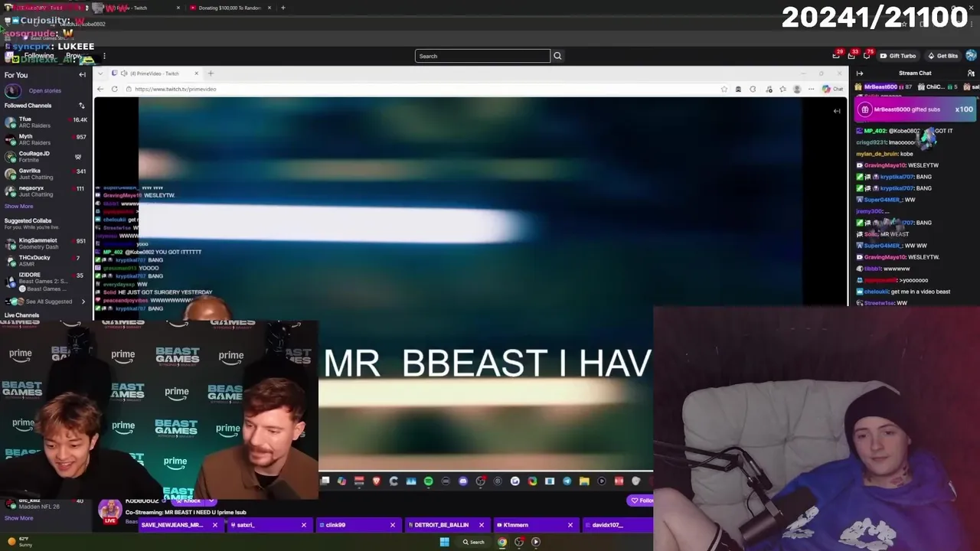Open the user avatar menu in Twitch
The height and width of the screenshot is (551, 980).
(971, 55)
